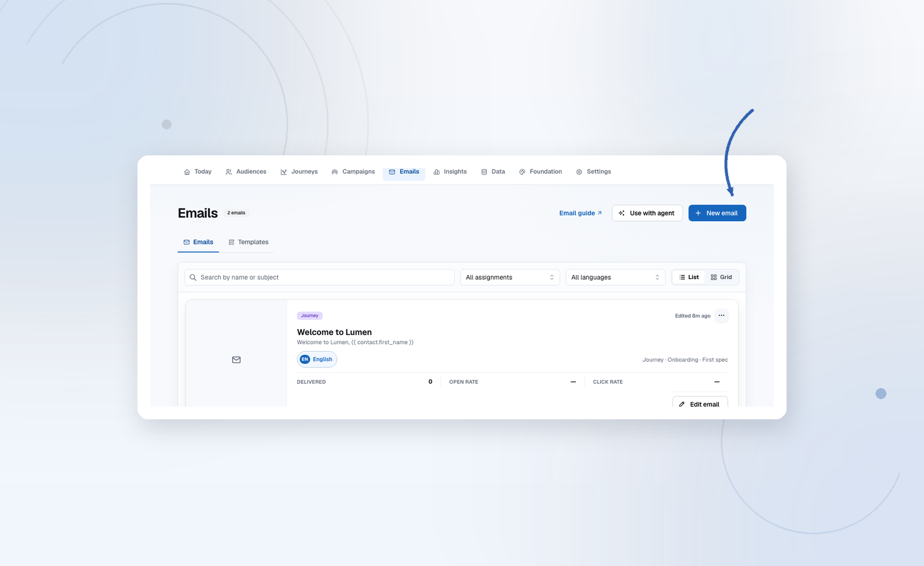Select the English language chip
This screenshot has width=924, height=566.
[x=317, y=359]
